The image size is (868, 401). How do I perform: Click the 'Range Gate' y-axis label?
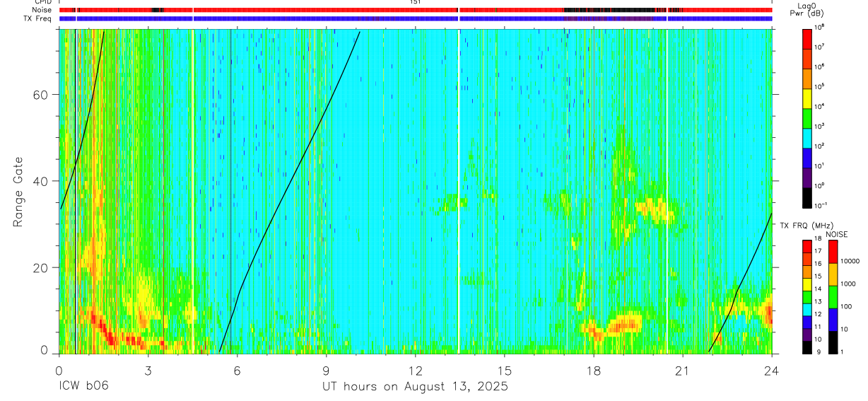coord(18,192)
